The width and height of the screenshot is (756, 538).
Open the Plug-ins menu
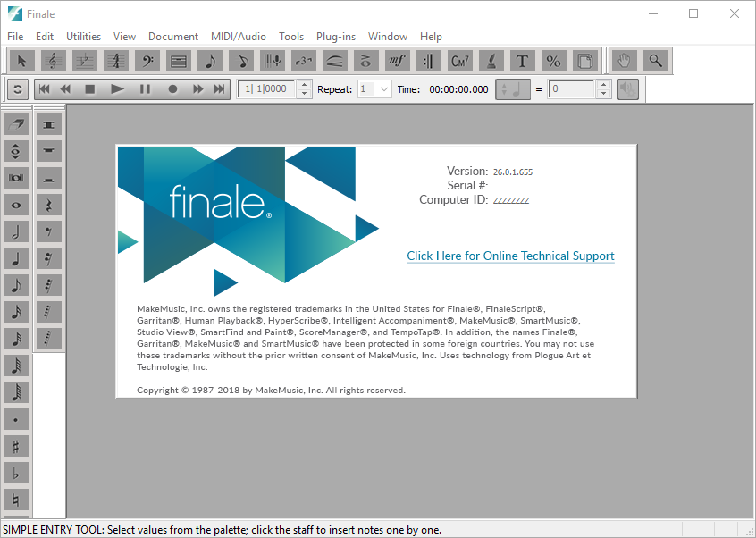[x=336, y=37]
